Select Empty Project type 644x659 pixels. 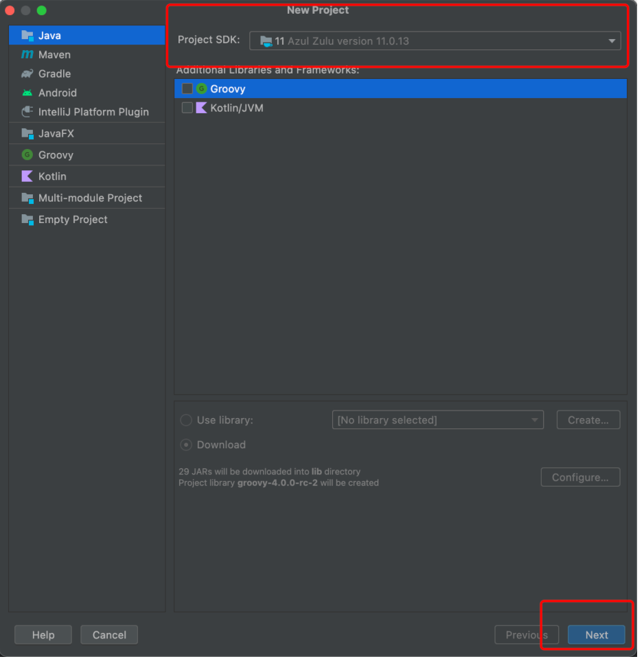[87, 220]
